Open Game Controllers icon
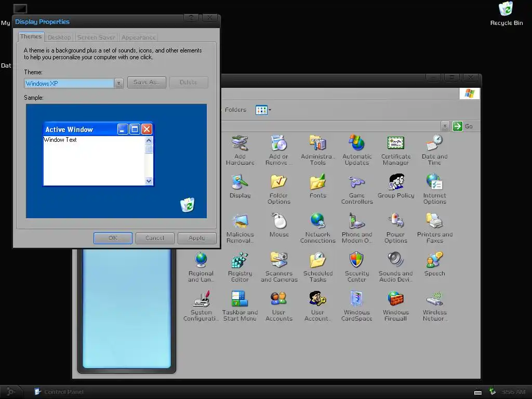 [357, 189]
